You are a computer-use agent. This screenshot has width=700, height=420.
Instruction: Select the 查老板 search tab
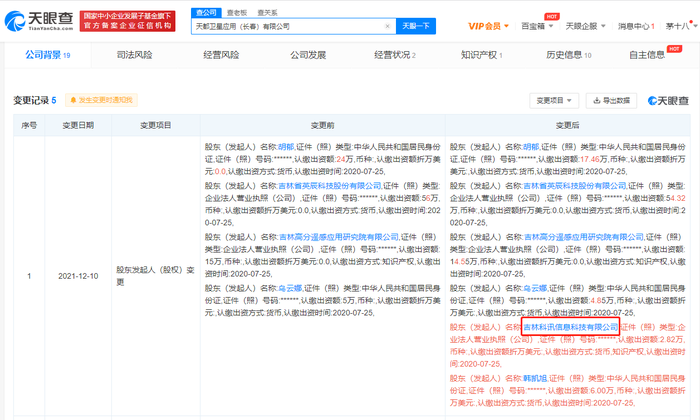click(x=237, y=12)
